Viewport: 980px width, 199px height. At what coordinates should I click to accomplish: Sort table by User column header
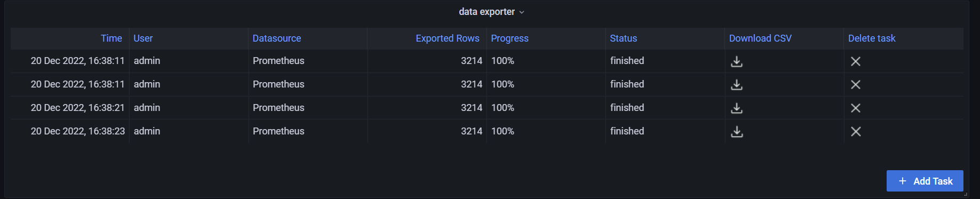(x=143, y=38)
